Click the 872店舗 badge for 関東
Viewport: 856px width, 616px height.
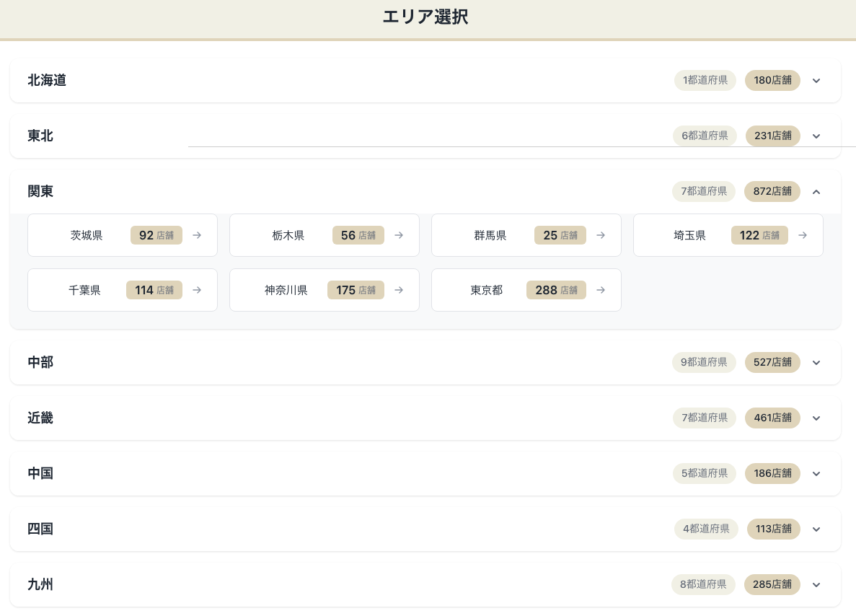(x=772, y=192)
